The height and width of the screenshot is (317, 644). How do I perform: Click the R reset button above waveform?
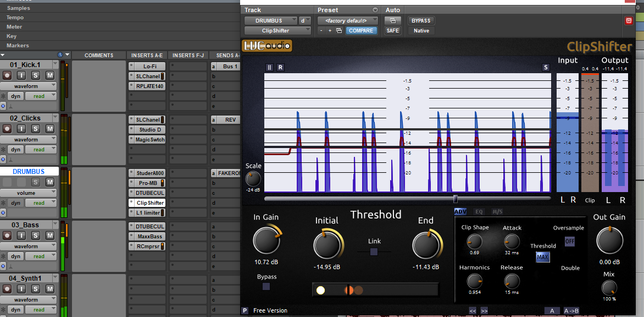pos(280,68)
